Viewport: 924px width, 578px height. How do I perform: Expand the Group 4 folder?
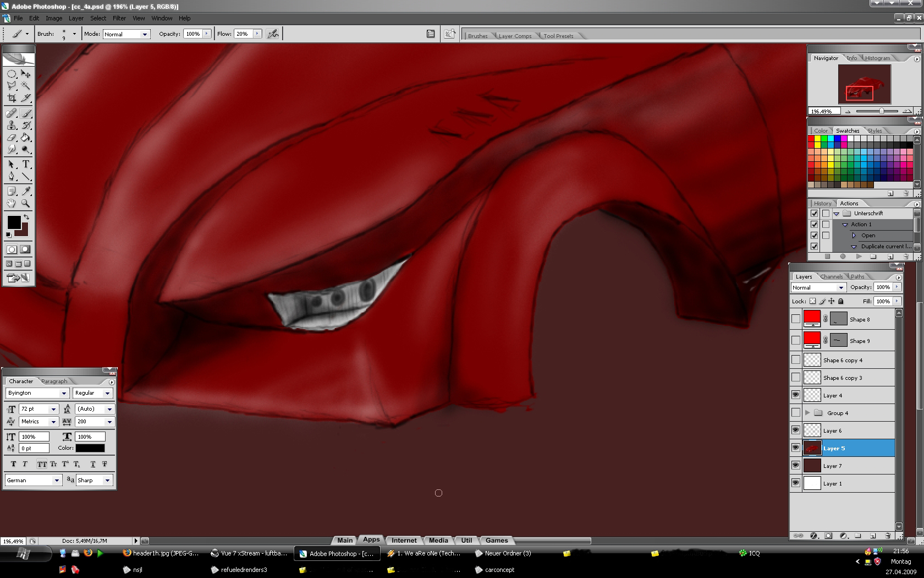807,413
